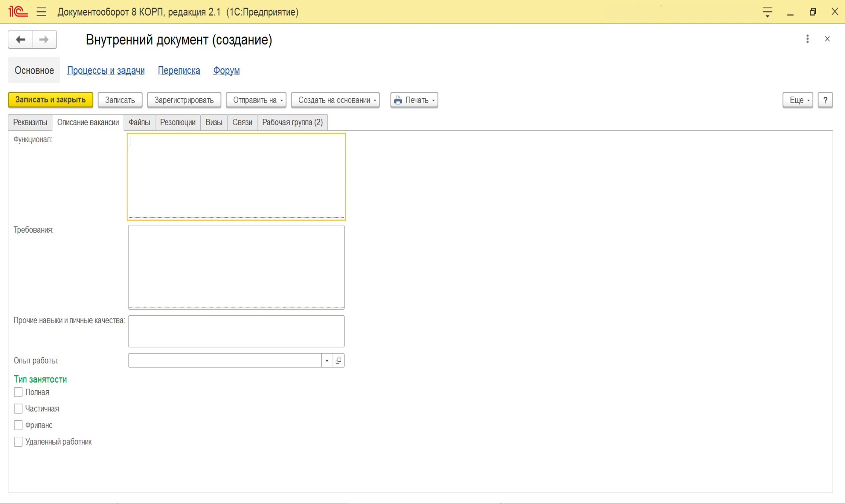This screenshot has height=504, width=845.
Task: Tick the Удаленный работник checkbox
Action: tap(18, 442)
